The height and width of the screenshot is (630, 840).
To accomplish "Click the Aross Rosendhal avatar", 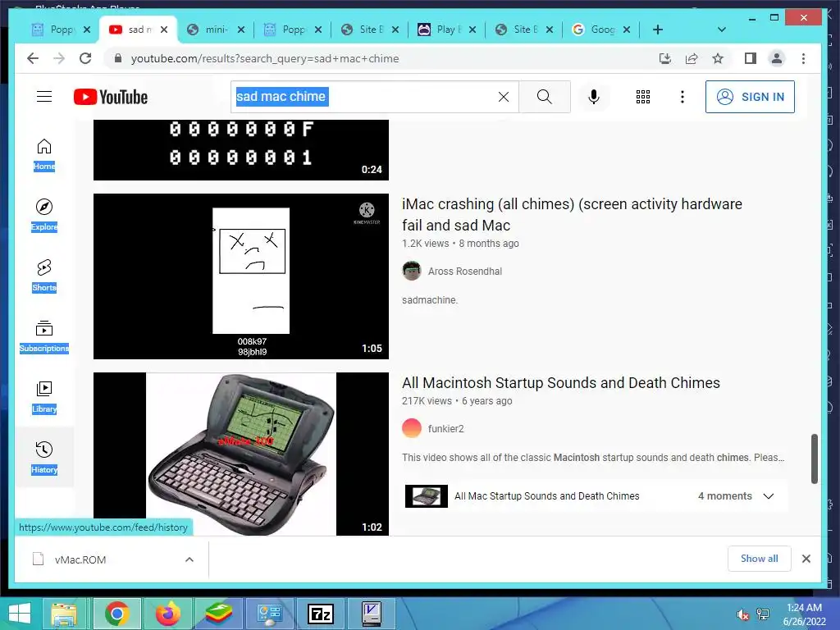I will click(412, 271).
